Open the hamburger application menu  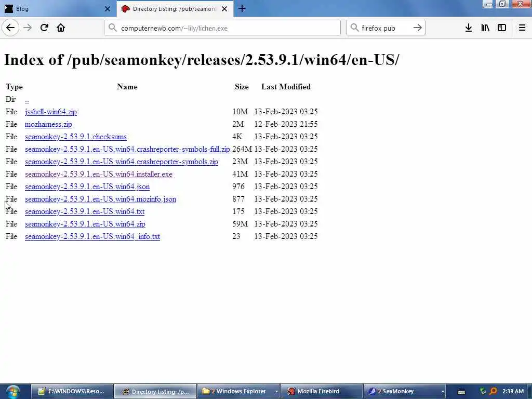(x=522, y=28)
